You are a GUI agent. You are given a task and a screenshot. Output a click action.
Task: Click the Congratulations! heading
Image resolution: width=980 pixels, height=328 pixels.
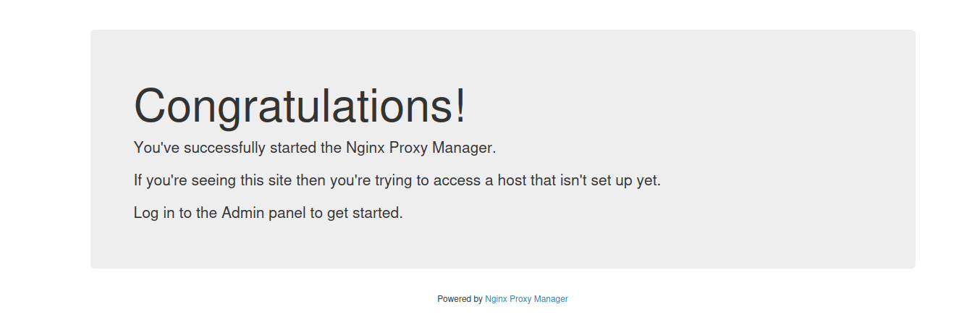pyautogui.click(x=300, y=106)
